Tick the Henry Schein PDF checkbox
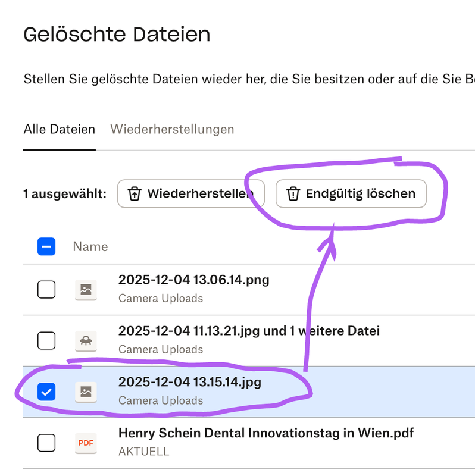Image resolution: width=475 pixels, height=476 pixels. coord(46,443)
